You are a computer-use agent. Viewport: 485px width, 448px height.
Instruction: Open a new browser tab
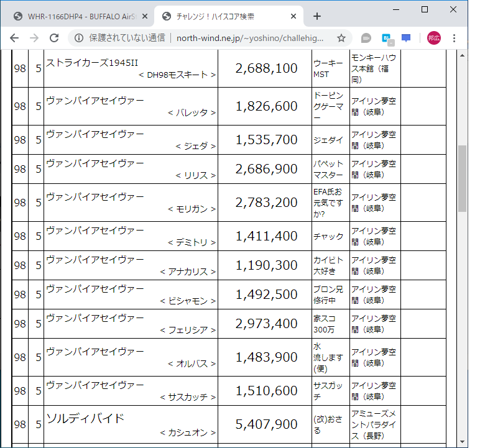click(x=316, y=16)
